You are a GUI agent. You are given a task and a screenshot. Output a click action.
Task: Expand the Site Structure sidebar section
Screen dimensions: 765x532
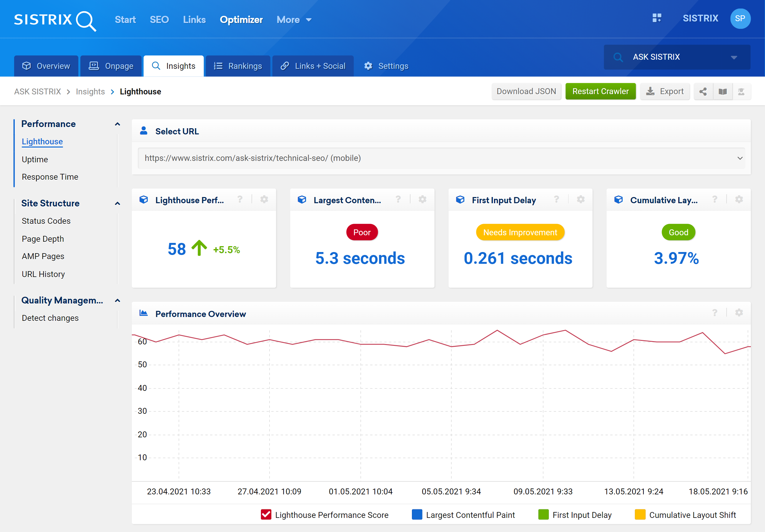click(x=117, y=203)
